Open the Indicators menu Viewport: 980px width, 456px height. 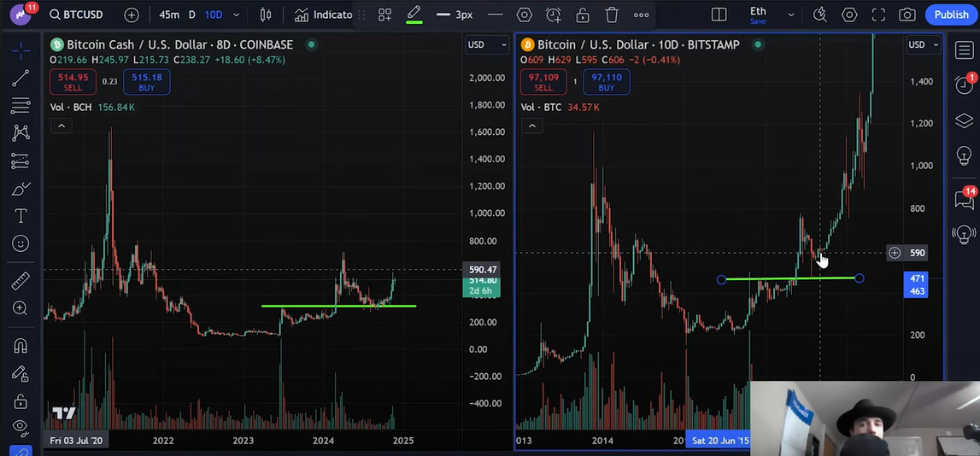pos(323,15)
